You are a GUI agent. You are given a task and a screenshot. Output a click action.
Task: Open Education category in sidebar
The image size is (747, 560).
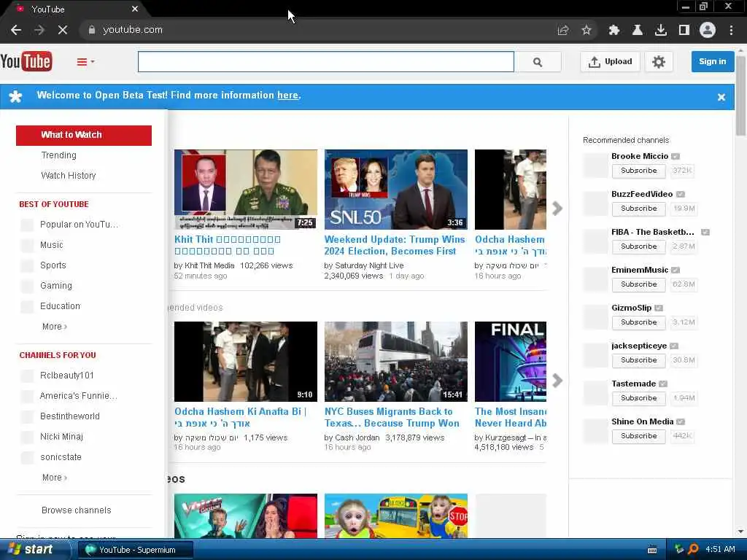pos(60,306)
